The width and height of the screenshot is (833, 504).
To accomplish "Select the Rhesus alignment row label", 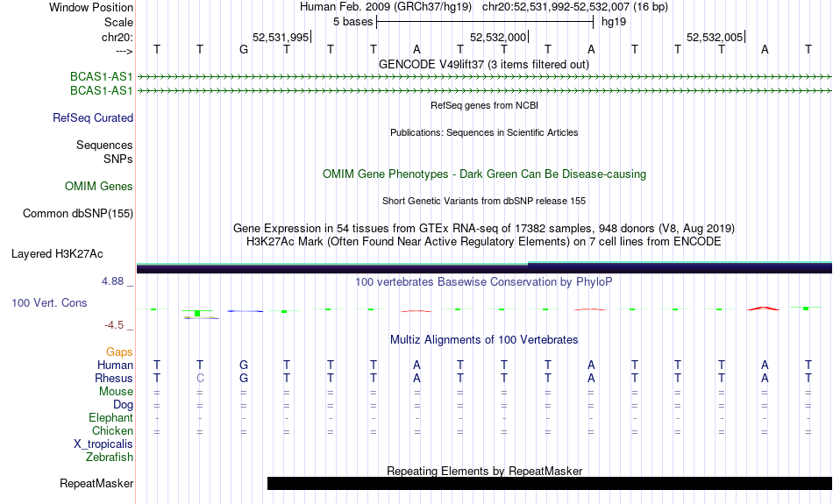I will tap(113, 378).
